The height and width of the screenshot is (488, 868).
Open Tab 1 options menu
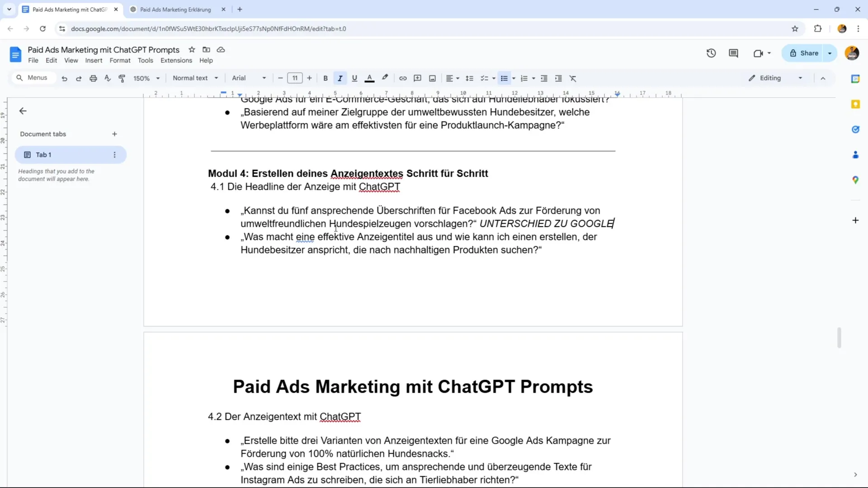click(x=114, y=155)
